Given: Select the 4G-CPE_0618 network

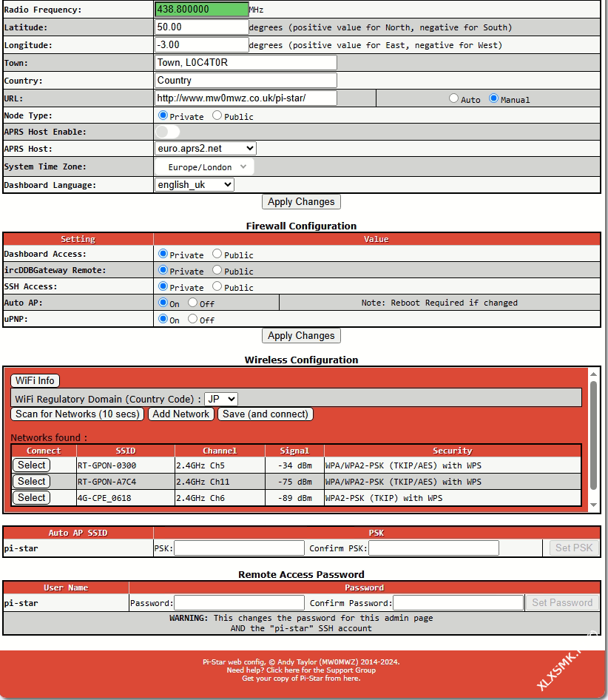Looking at the screenshot, I should (31, 498).
